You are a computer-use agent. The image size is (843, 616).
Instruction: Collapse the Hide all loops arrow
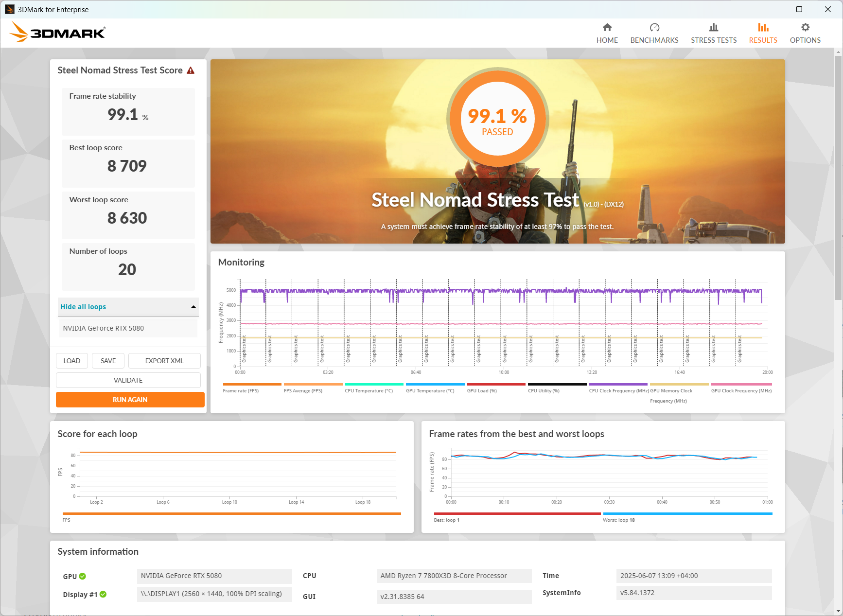(x=193, y=307)
